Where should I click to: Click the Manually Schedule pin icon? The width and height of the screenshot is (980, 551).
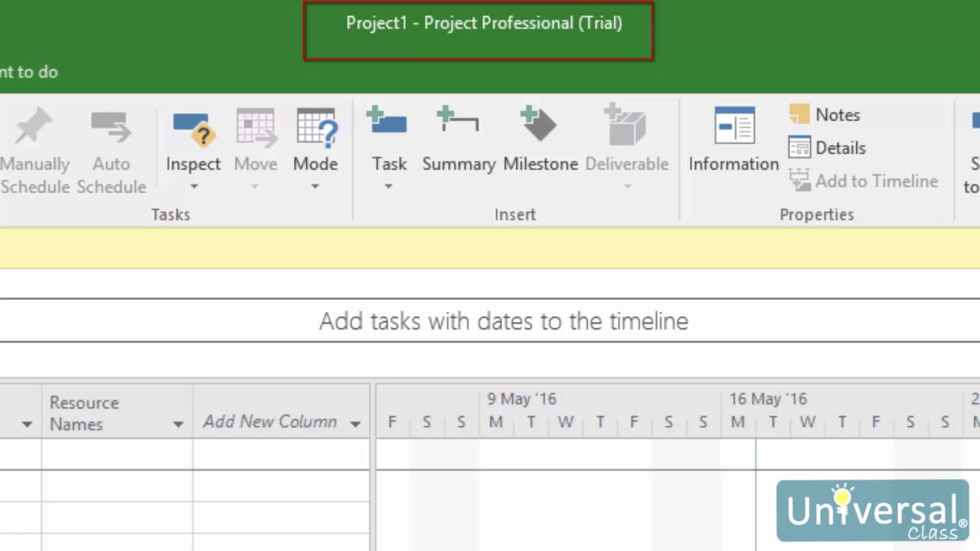click(x=34, y=126)
